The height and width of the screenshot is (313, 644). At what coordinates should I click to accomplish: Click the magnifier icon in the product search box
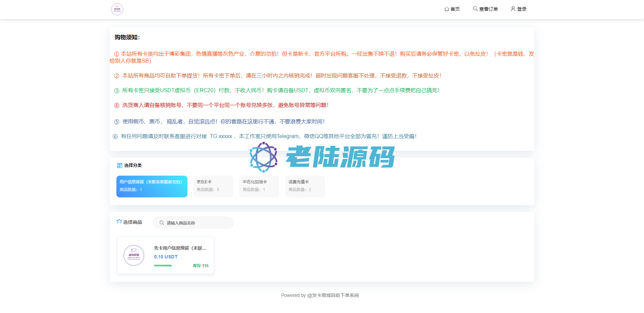click(162, 223)
